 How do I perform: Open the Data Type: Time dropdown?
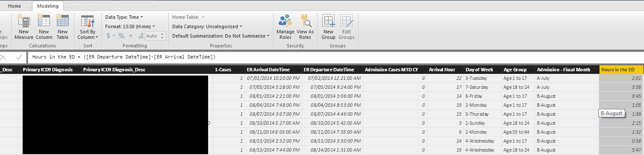pos(124,17)
